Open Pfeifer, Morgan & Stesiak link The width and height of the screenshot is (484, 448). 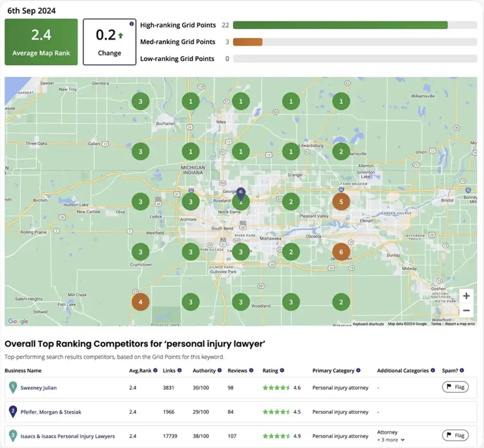[x=51, y=412]
